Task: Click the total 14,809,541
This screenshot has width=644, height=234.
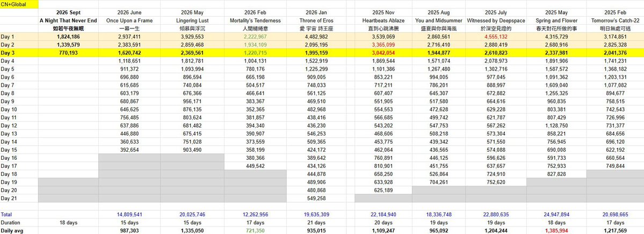Action: (x=129, y=215)
